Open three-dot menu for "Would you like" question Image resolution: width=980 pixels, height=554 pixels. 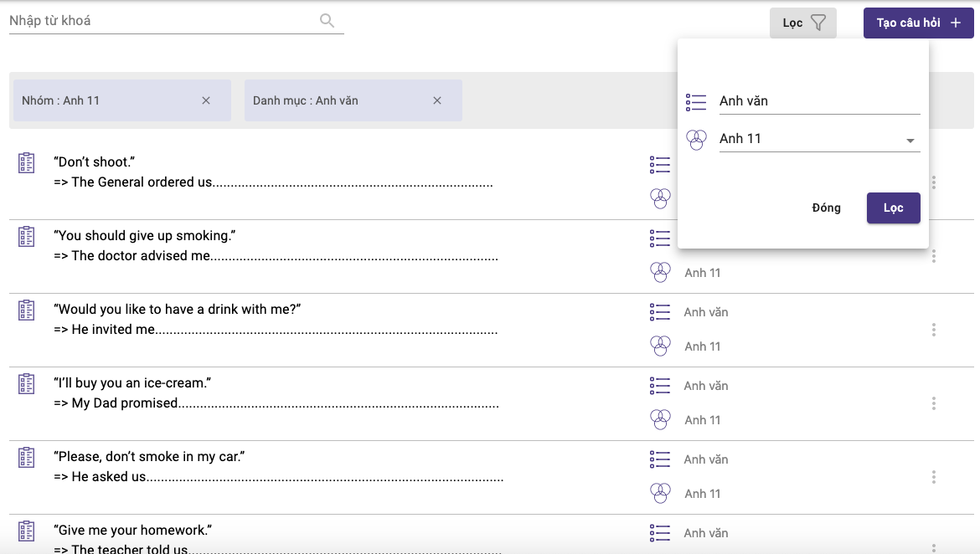[933, 330]
